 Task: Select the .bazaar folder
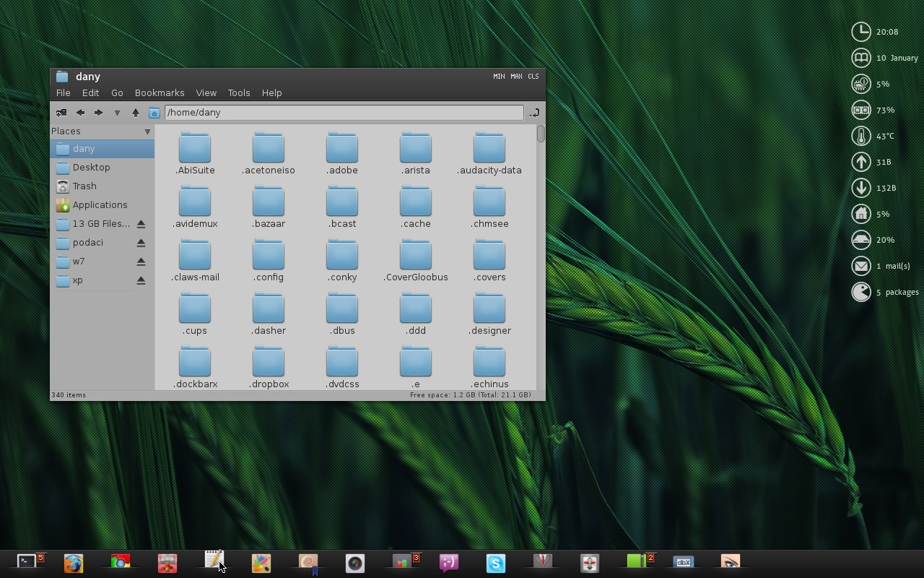coord(269,207)
